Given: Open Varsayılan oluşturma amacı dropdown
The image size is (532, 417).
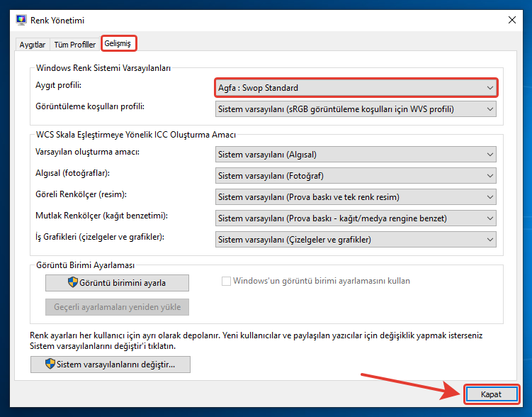Looking at the screenshot, I should pyautogui.click(x=355, y=155).
